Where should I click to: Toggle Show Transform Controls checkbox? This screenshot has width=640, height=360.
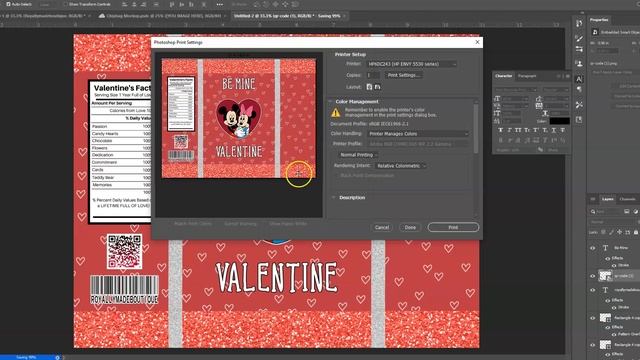pos(65,4)
